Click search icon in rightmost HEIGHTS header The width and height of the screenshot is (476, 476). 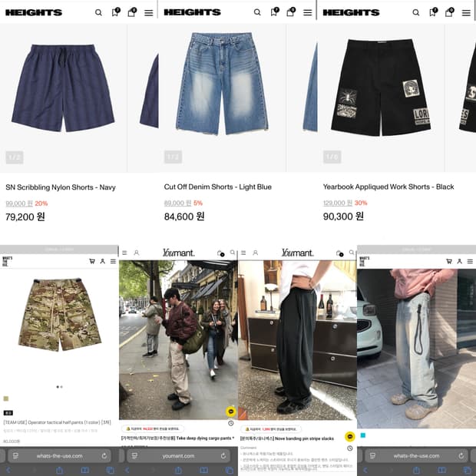[x=416, y=12]
